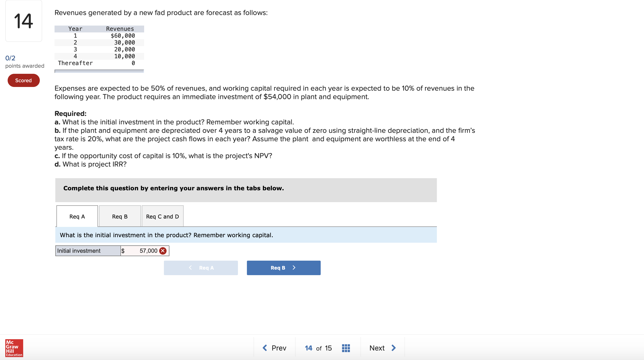
Task: Click the question number 14 box
Action: 24,21
